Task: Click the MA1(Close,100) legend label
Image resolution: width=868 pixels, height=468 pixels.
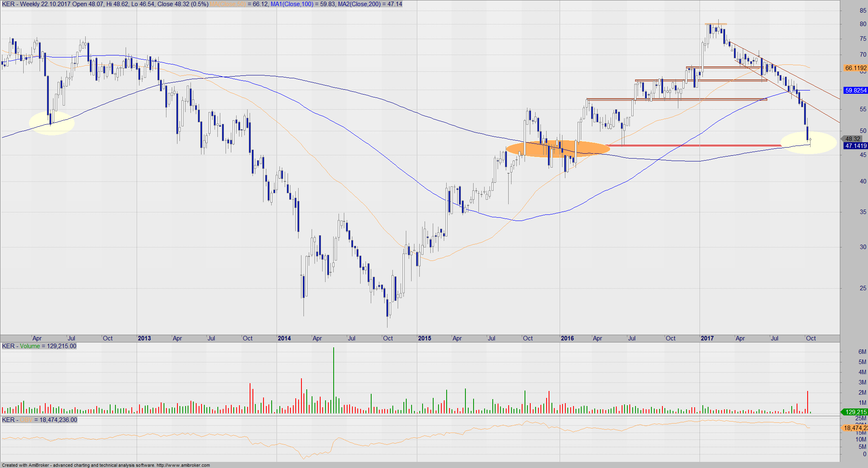Action: point(292,4)
